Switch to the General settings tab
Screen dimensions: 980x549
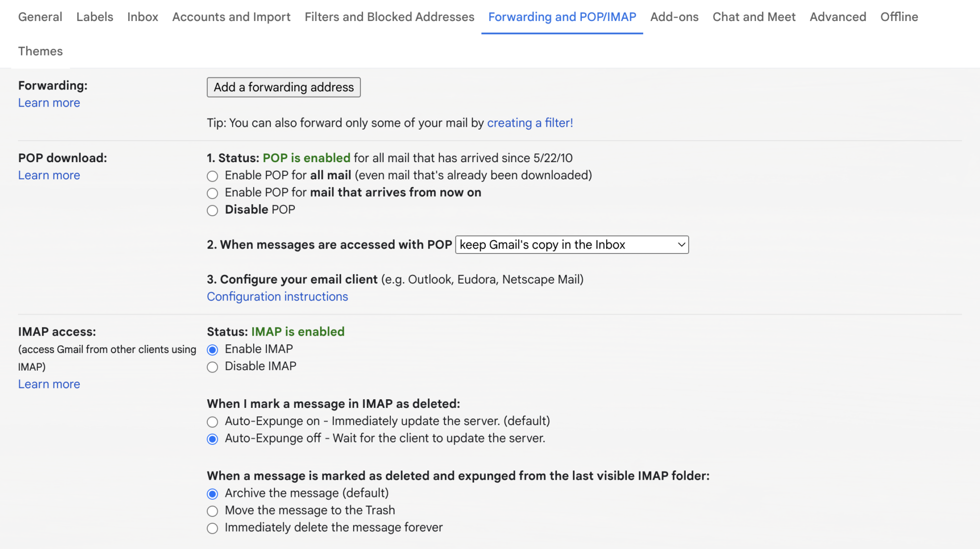40,17
